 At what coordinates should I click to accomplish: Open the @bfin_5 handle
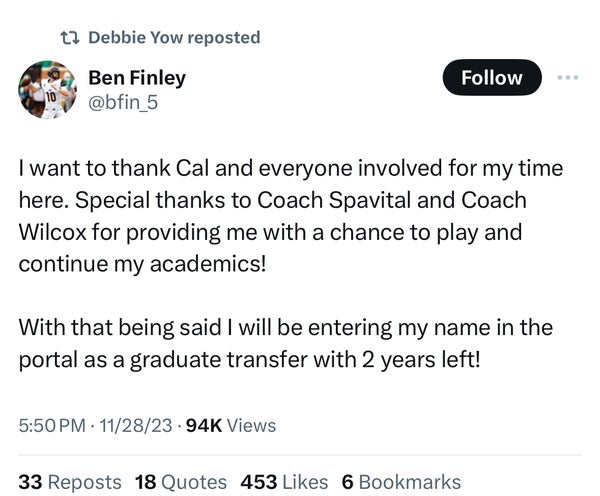(125, 101)
